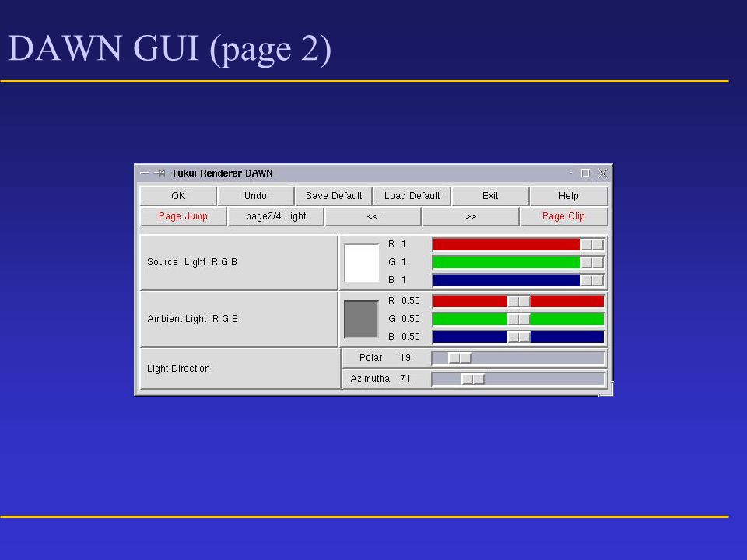Image resolution: width=747 pixels, height=560 pixels.
Task: Click the Ambient G value 0.50
Action: [x=411, y=319]
